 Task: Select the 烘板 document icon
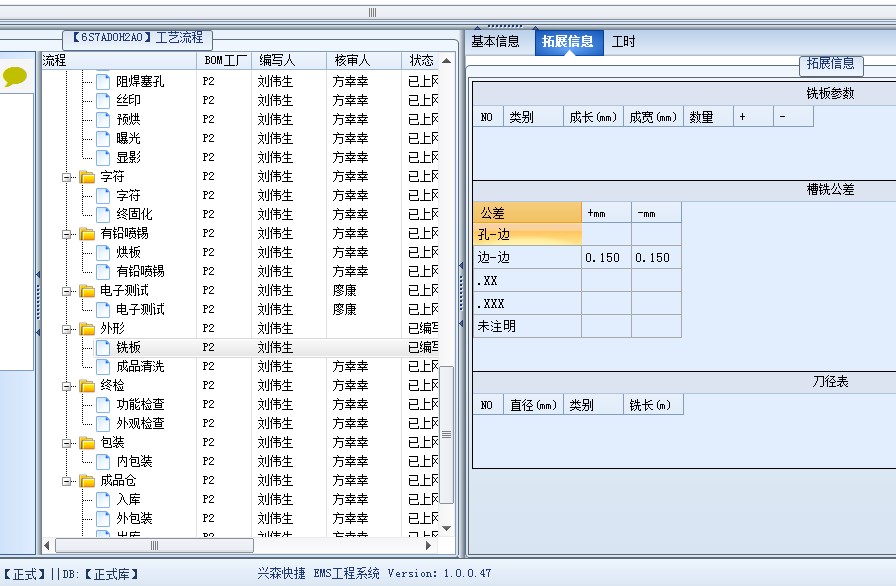click(103, 252)
